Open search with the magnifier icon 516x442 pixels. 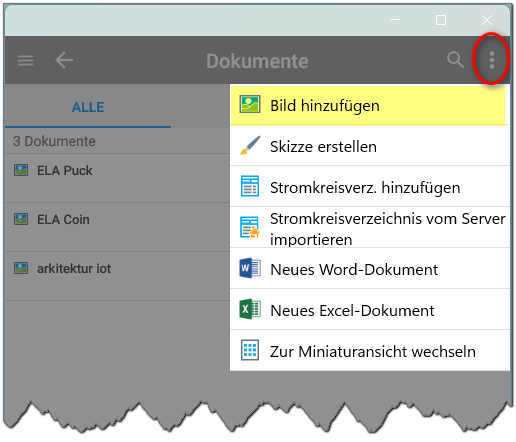[x=455, y=60]
